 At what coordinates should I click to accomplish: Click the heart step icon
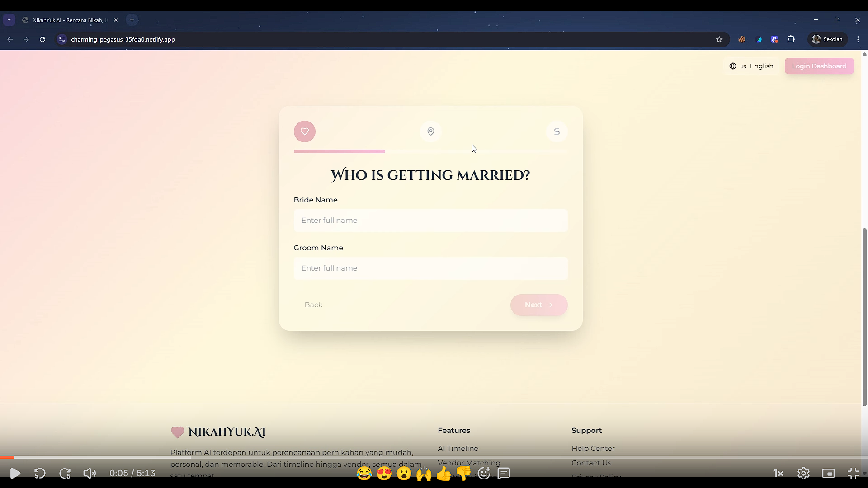304,131
